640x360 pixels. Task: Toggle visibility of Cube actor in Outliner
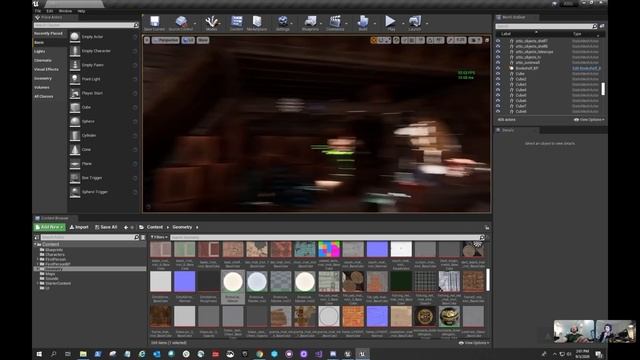point(498,73)
